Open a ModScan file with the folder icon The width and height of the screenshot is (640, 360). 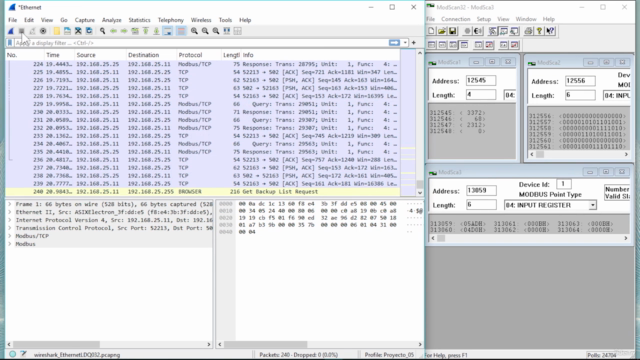pyautogui.click(x=442, y=31)
